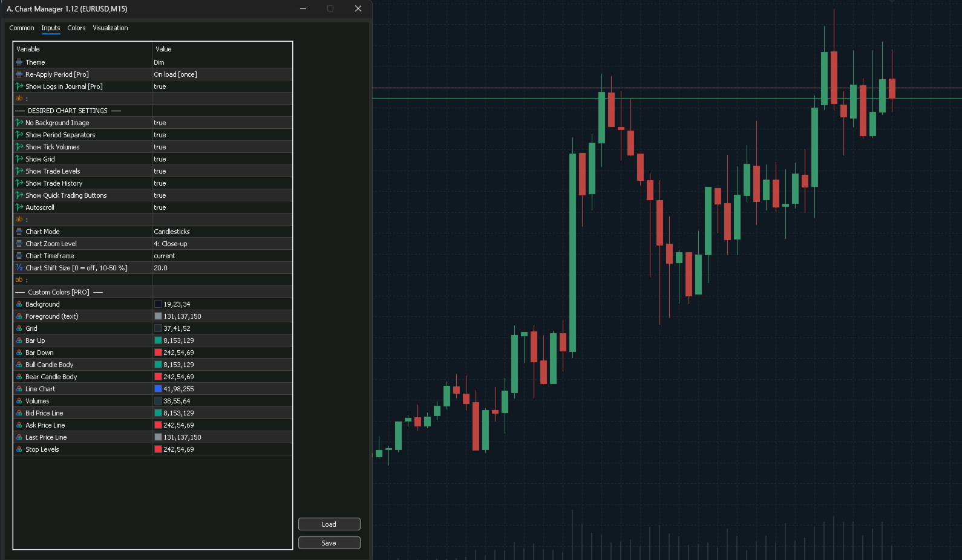Open the Re-Apply Period value dropdown
Screen dimensions: 962x560
pyautogui.click(x=221, y=74)
